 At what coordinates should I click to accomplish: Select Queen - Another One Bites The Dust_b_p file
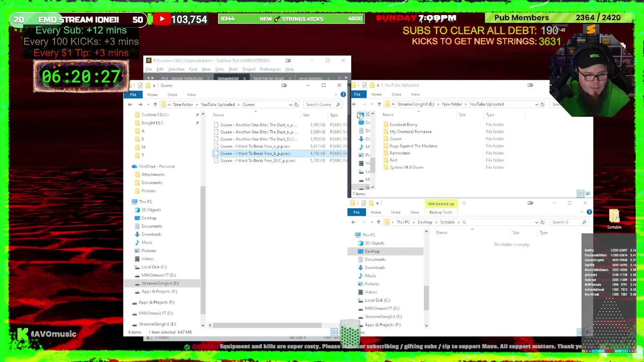[258, 132]
